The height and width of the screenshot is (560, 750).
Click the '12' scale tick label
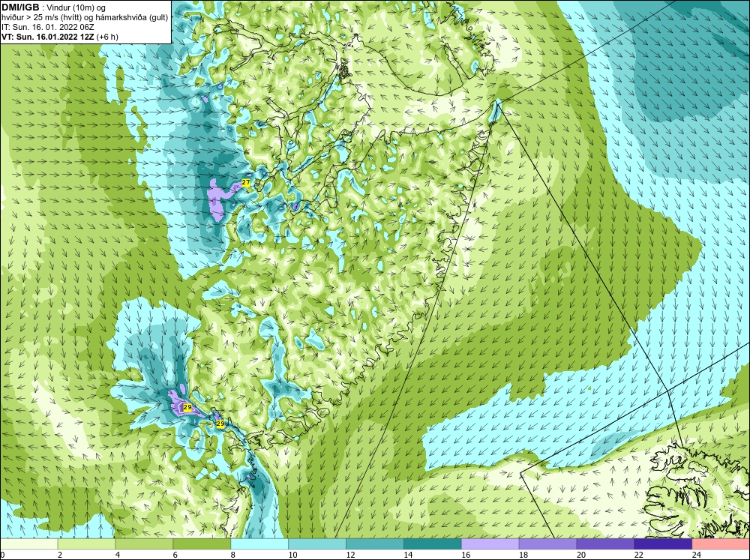(350, 555)
